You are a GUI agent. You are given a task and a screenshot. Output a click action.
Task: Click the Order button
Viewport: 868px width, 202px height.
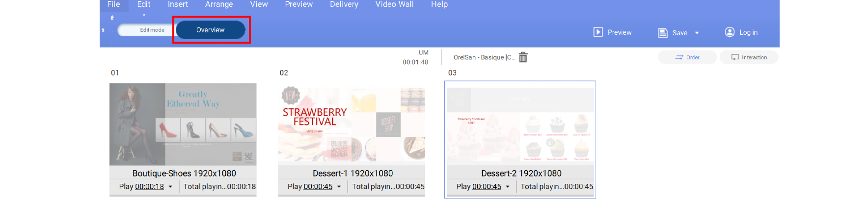click(687, 57)
